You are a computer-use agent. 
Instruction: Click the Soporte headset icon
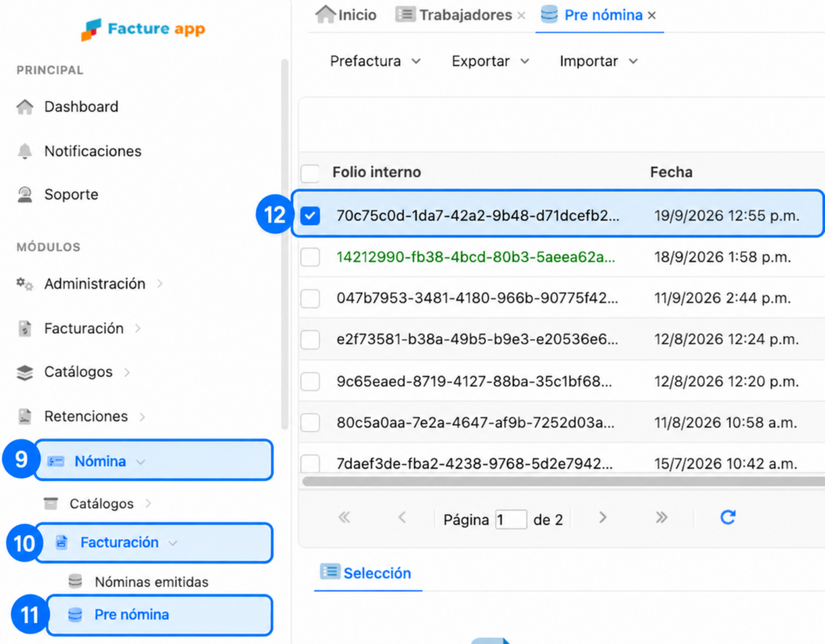pyautogui.click(x=25, y=194)
